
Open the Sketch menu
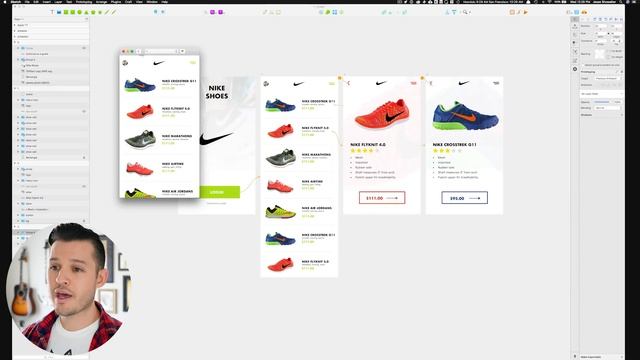pos(16,2)
